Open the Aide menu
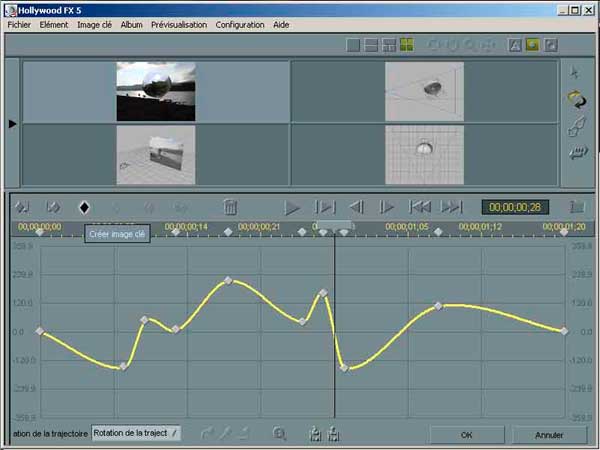Screen dimensions: 600x450 click(281, 25)
